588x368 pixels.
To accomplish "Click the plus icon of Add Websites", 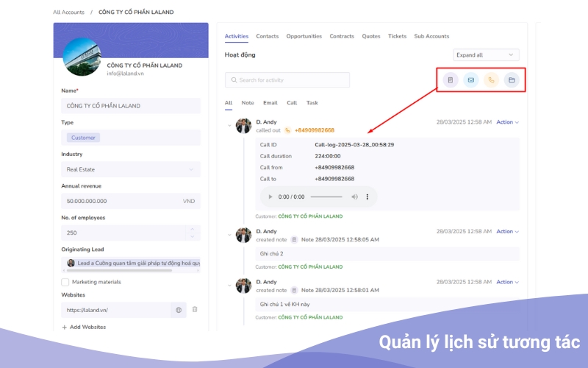I will coord(65,328).
